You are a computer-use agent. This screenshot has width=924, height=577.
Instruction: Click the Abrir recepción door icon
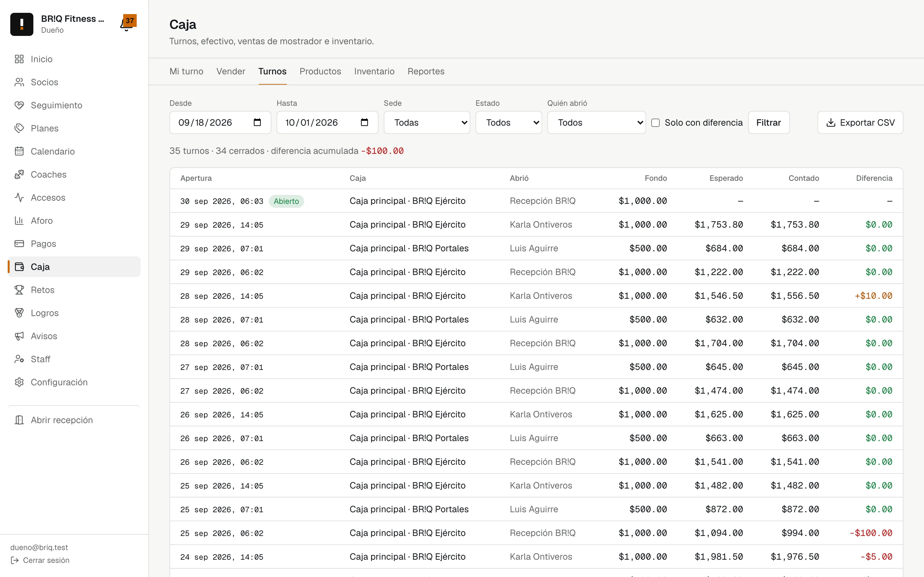pyautogui.click(x=19, y=420)
